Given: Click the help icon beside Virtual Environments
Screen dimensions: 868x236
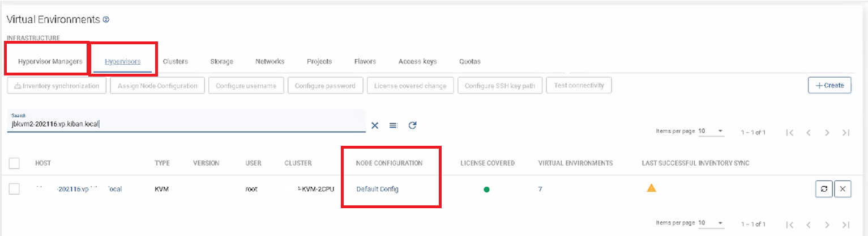Looking at the screenshot, I should click(x=106, y=19).
